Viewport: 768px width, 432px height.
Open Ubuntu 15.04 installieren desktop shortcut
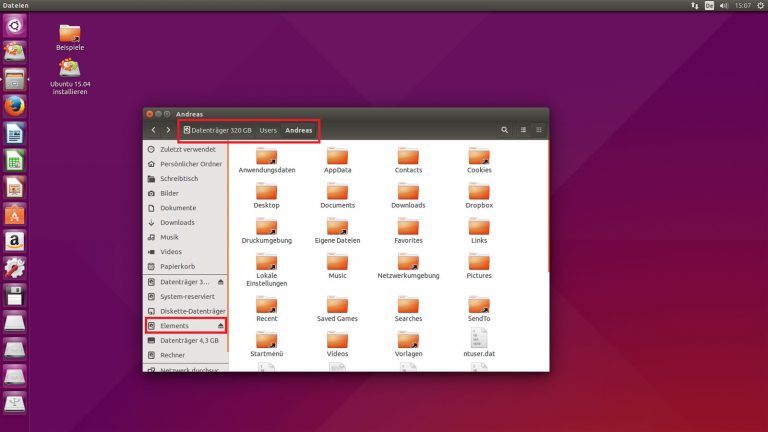[70, 72]
